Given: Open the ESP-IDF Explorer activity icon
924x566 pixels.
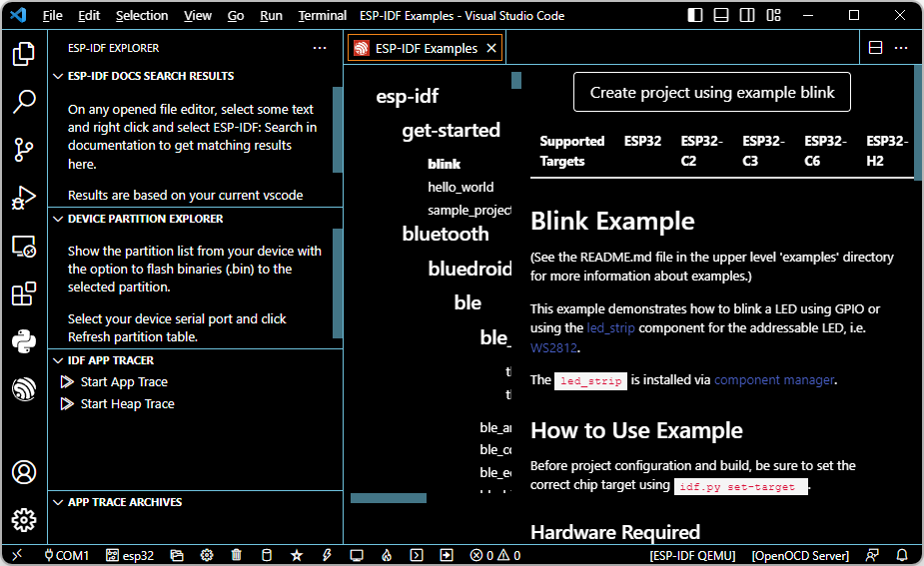Looking at the screenshot, I should pos(24,389).
